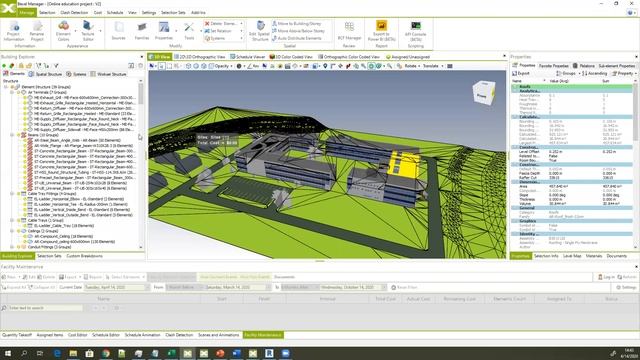This screenshot has height=360, width=640.
Task: Switch to Schedule Viewer tab
Action: tap(247, 57)
